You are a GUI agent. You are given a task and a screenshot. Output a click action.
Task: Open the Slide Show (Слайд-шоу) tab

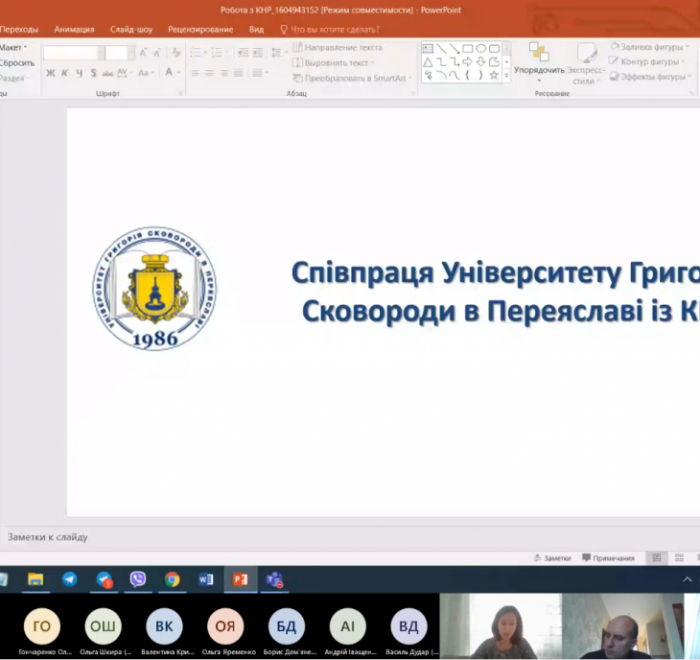[131, 29]
